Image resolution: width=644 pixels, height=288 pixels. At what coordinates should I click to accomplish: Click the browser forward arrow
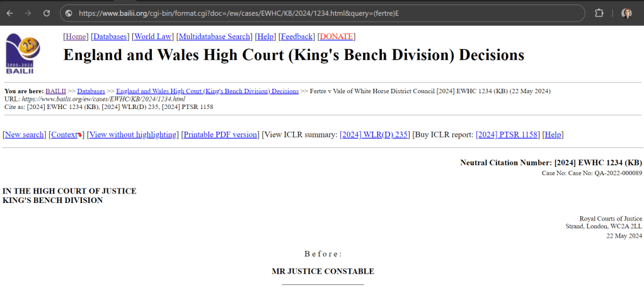tap(28, 13)
